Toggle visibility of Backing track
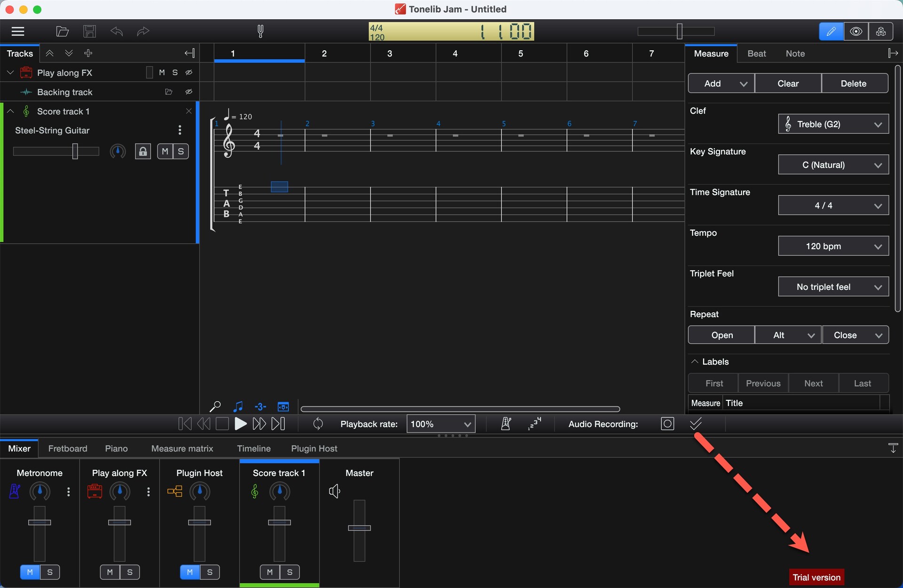Screen dimensions: 903x588 click(x=189, y=92)
